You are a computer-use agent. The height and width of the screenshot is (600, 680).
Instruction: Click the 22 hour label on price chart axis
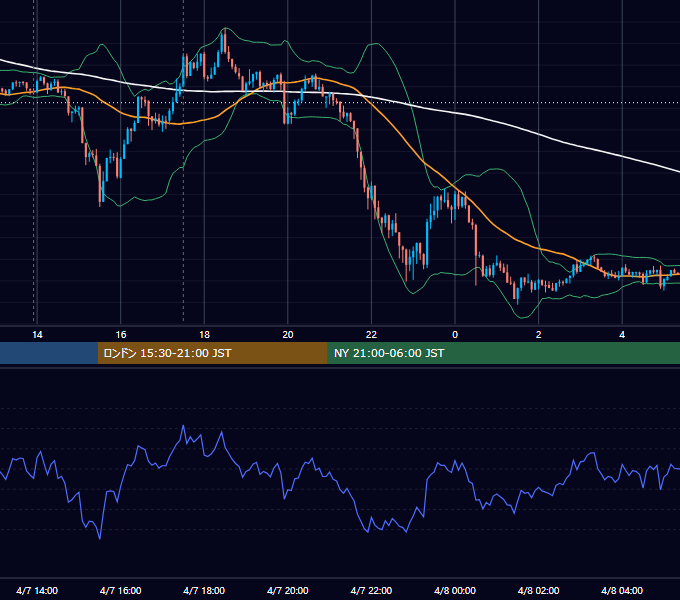[371, 335]
